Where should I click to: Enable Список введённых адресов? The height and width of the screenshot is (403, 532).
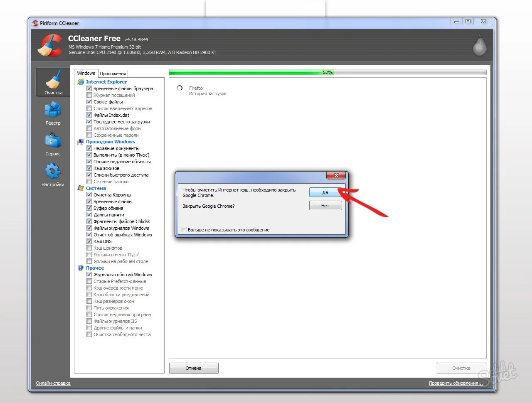[x=89, y=108]
